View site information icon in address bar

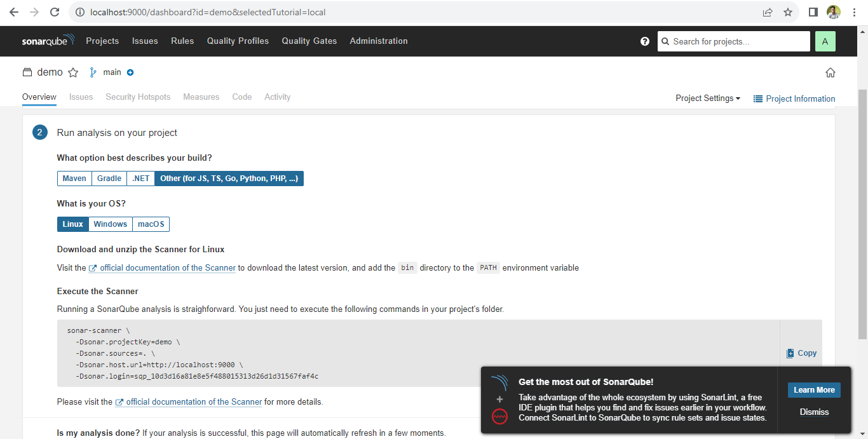tap(79, 12)
